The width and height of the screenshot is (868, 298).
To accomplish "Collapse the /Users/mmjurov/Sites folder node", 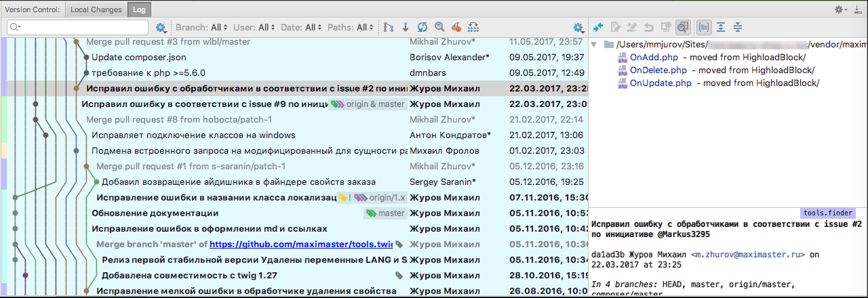I will click(594, 45).
